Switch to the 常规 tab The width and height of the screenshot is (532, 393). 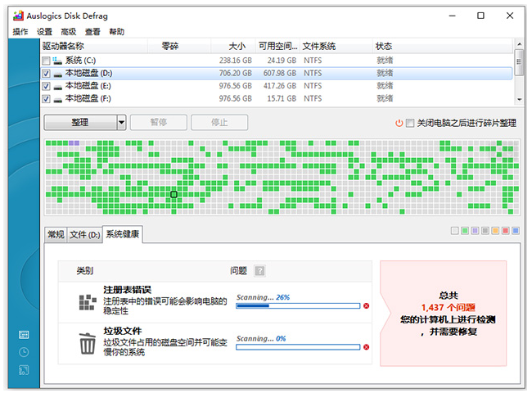pyautogui.click(x=56, y=234)
